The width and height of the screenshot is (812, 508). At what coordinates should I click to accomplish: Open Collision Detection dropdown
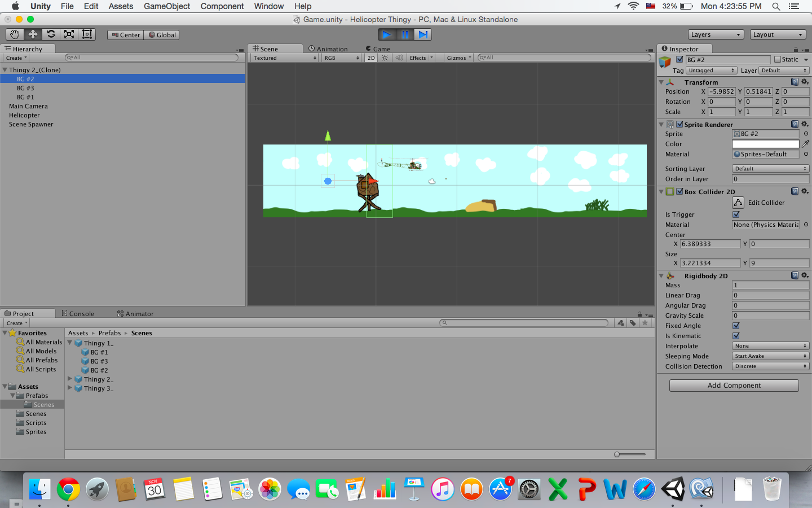tap(771, 366)
